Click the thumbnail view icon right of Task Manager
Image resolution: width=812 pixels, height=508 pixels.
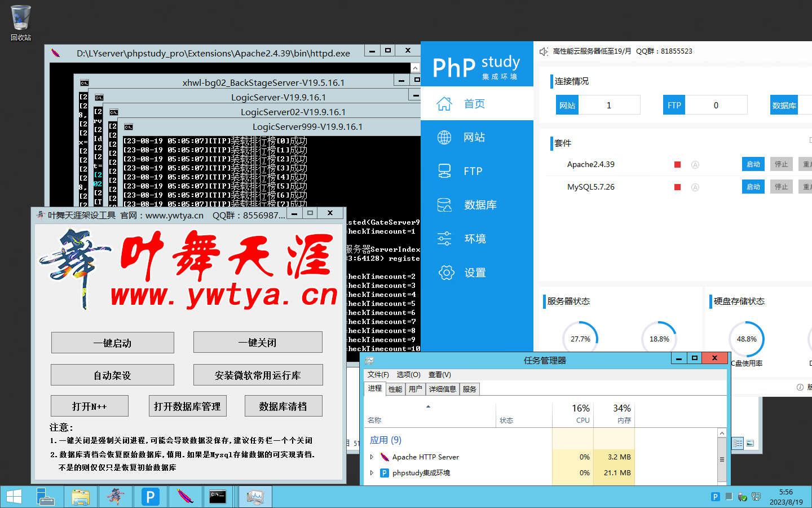pos(750,444)
